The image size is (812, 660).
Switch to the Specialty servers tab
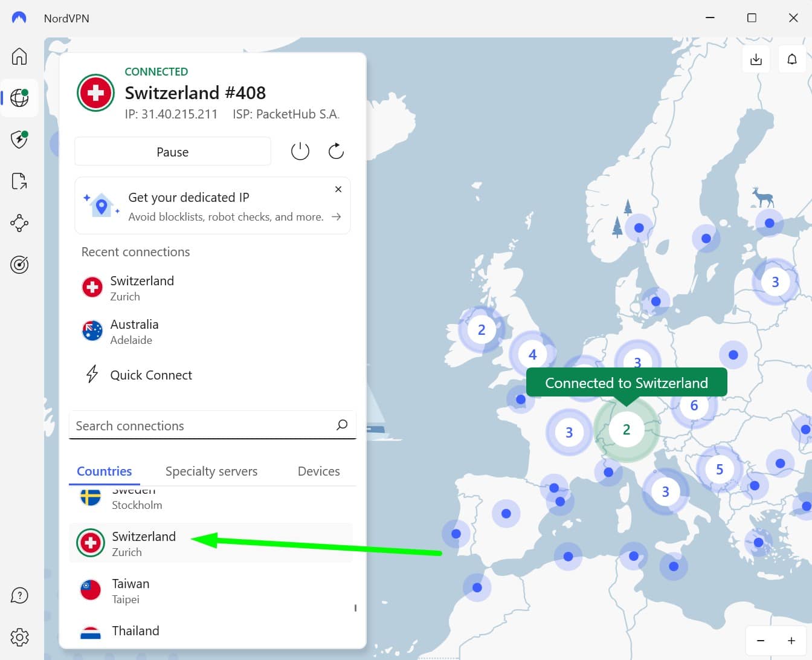tap(211, 471)
